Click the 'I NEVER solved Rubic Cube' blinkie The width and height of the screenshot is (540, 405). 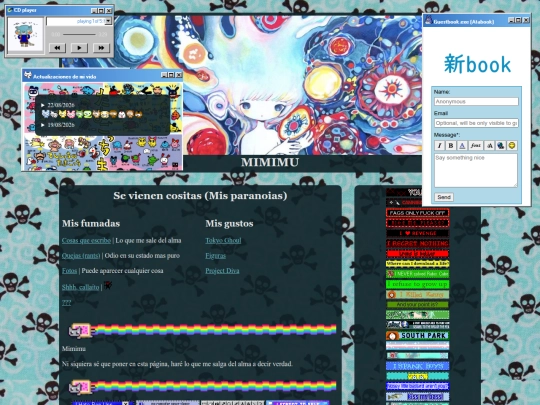click(x=417, y=274)
